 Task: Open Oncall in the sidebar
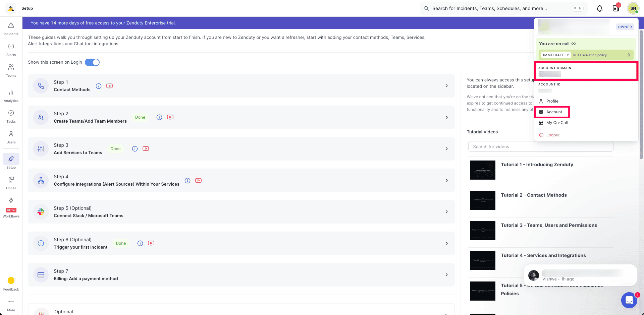pos(11,183)
